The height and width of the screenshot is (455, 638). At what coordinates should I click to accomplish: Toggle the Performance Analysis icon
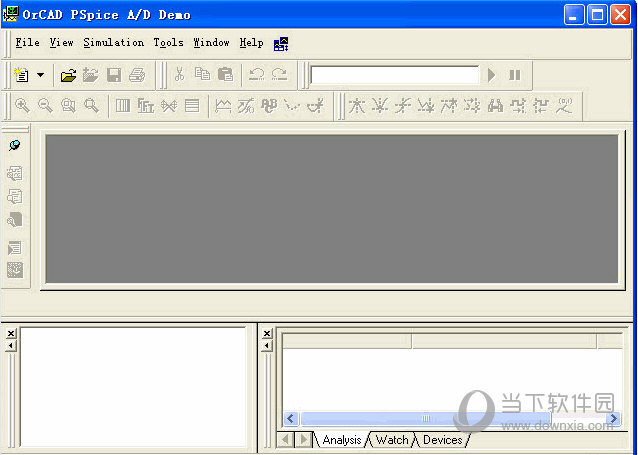click(169, 106)
